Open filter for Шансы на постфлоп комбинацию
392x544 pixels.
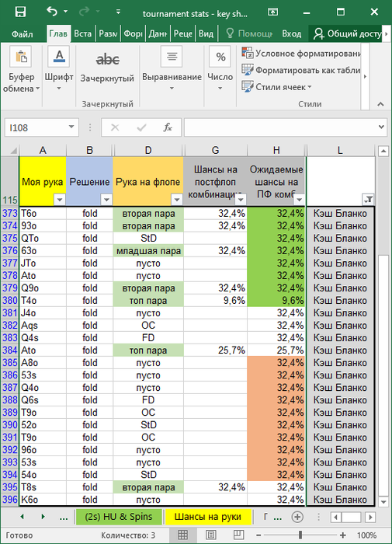(241, 200)
